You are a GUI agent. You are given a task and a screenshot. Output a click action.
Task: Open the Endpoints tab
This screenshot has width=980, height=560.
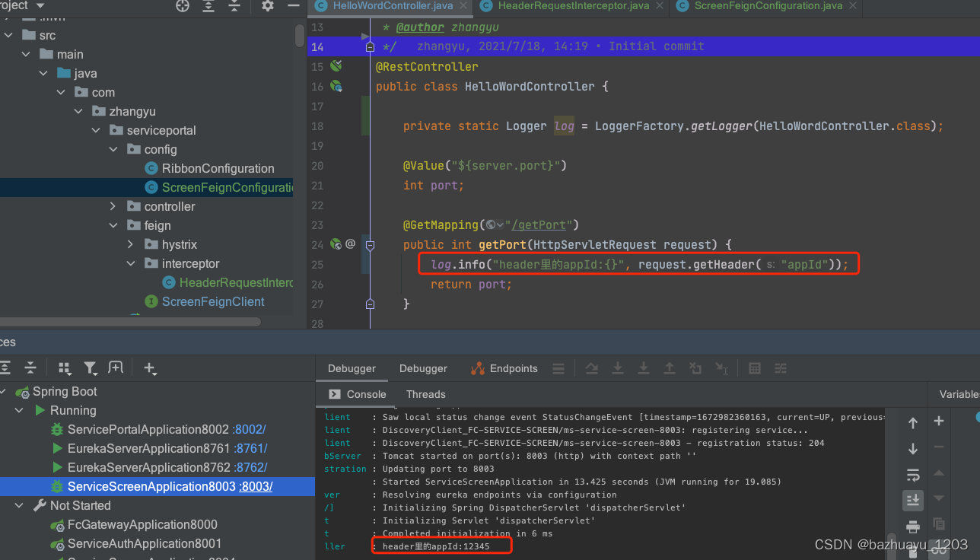click(x=504, y=368)
